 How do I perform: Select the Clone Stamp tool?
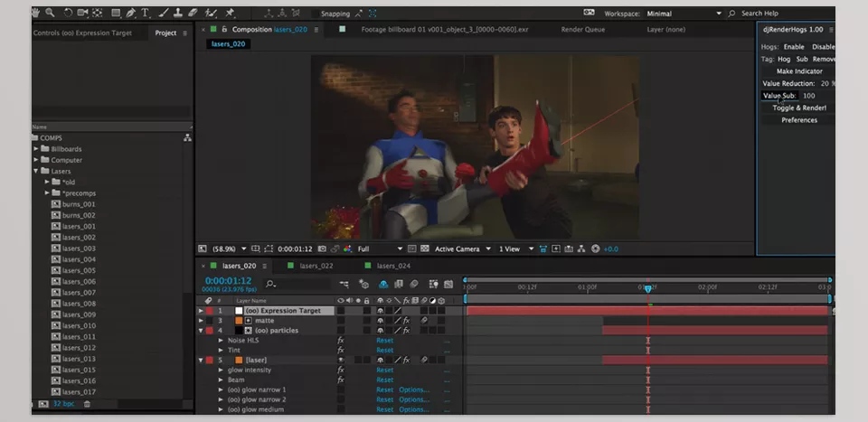[x=178, y=12]
